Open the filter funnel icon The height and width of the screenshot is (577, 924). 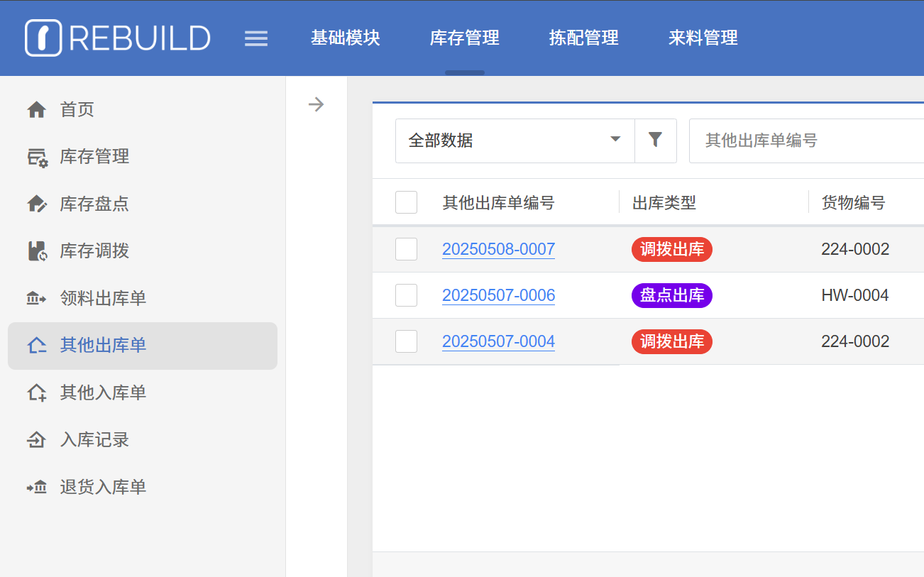655,140
